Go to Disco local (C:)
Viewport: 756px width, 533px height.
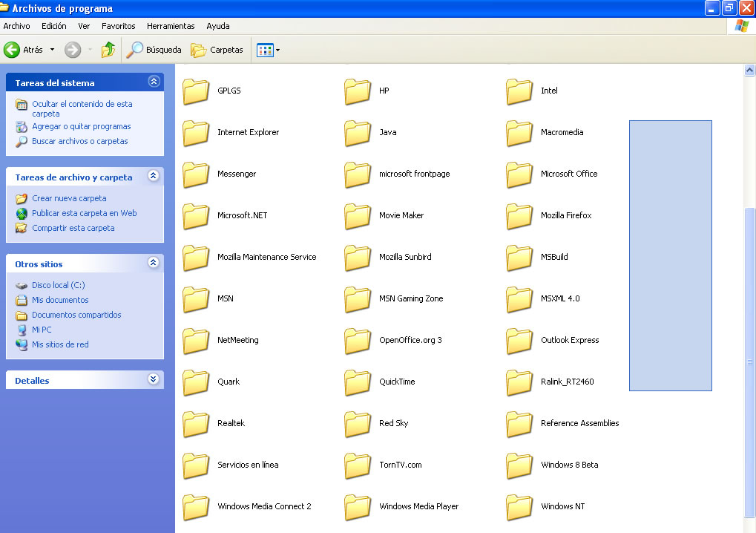[58, 285]
